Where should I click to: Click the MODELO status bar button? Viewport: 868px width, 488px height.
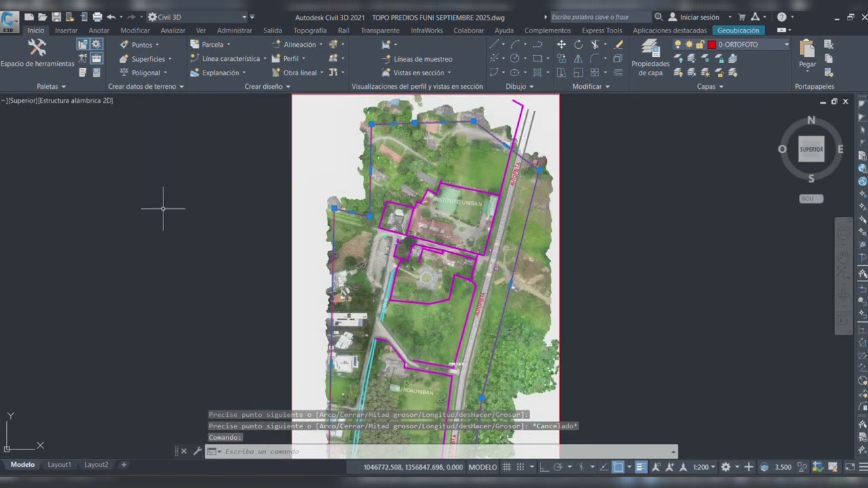(x=483, y=467)
